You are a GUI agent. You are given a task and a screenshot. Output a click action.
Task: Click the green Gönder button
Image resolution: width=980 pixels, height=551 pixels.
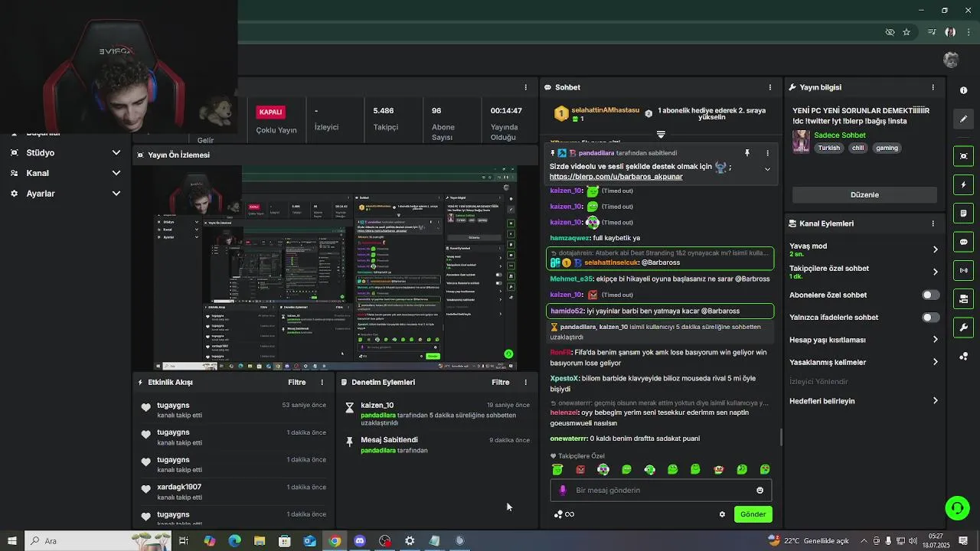click(753, 514)
